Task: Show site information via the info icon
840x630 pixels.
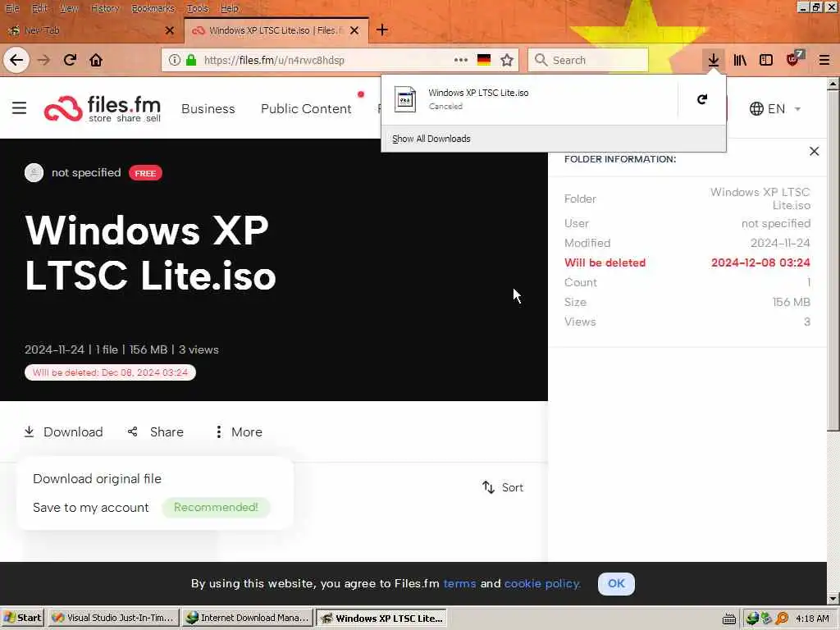Action: [175, 60]
